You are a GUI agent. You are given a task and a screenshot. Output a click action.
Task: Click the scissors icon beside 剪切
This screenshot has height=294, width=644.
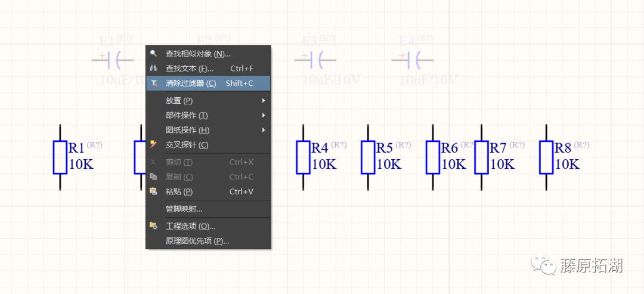coord(154,162)
